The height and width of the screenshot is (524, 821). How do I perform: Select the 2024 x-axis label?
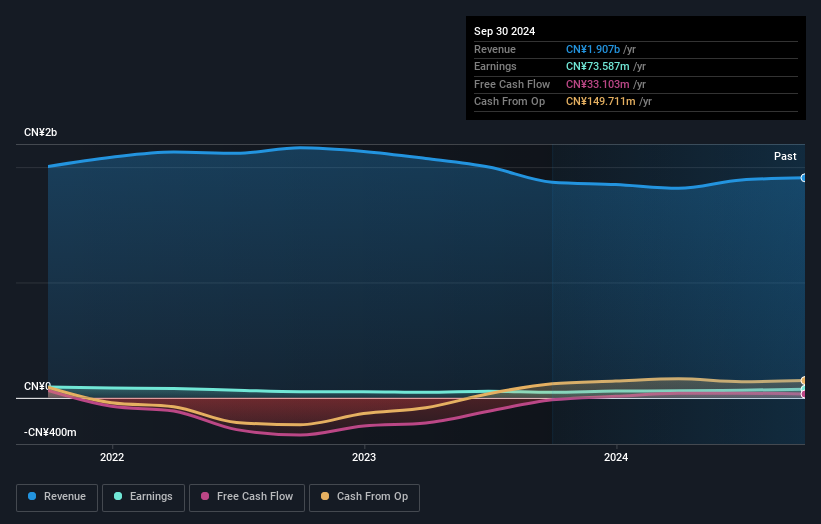coord(616,458)
